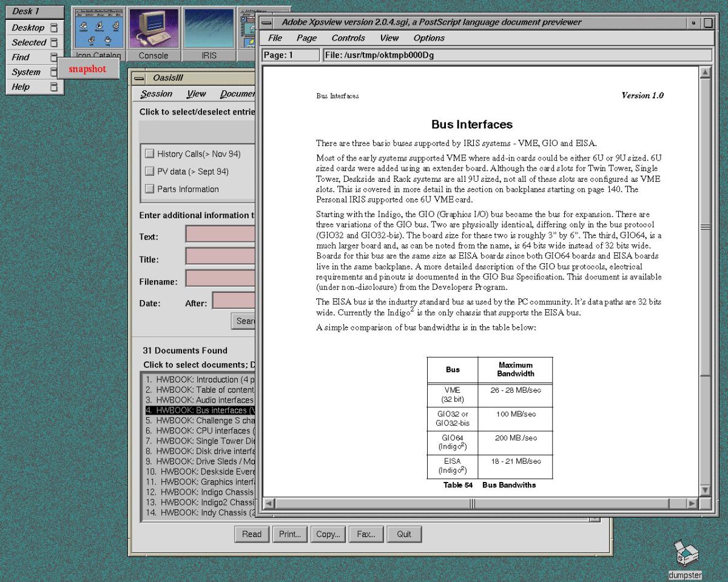Select HWBOOK: Table of content entry

tap(200, 390)
